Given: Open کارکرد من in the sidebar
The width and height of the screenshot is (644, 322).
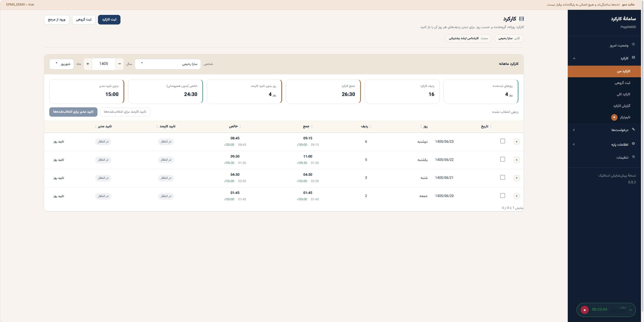Looking at the screenshot, I should point(604,71).
